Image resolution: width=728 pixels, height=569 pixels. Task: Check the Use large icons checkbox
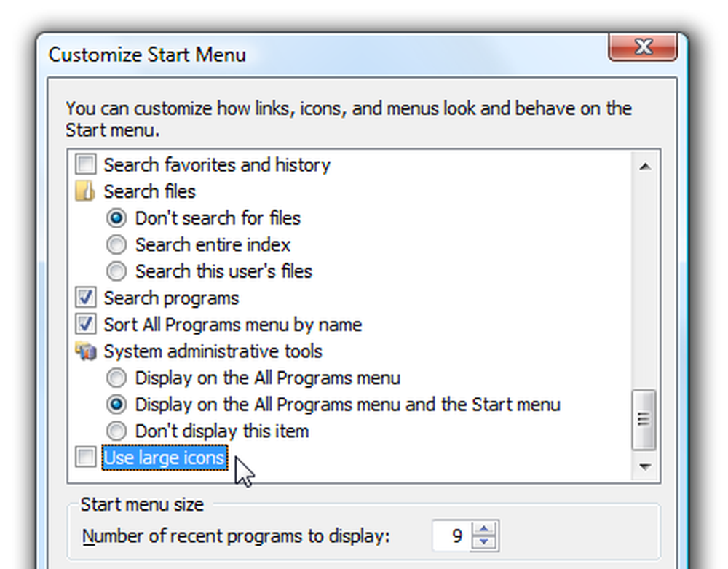tap(86, 457)
